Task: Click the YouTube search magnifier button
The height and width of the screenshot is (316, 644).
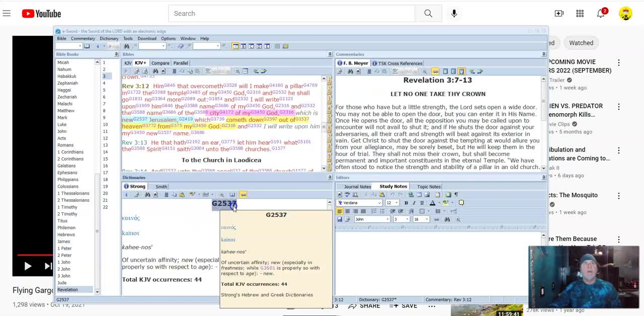Action: click(428, 14)
